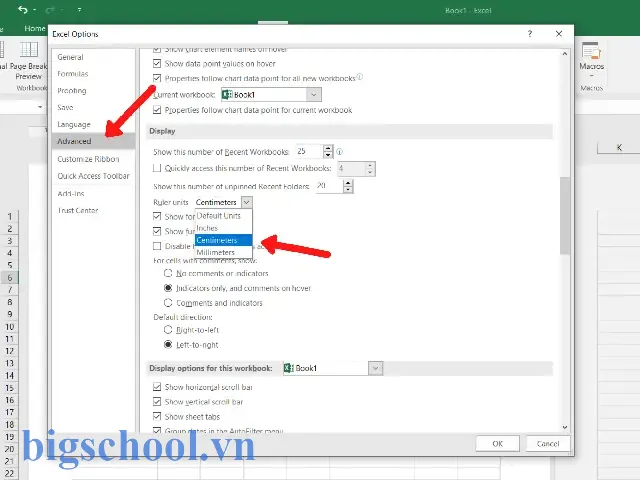Select Indicators only, and comments on hover
Viewport: 640px width, 480px height.
[x=168, y=288]
